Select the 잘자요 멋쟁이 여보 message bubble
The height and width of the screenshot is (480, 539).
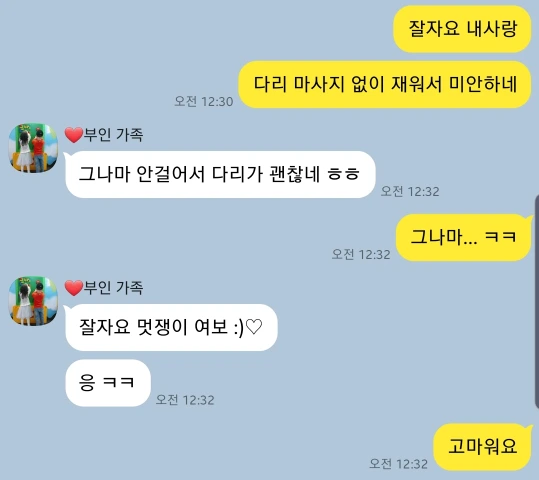click(x=171, y=327)
